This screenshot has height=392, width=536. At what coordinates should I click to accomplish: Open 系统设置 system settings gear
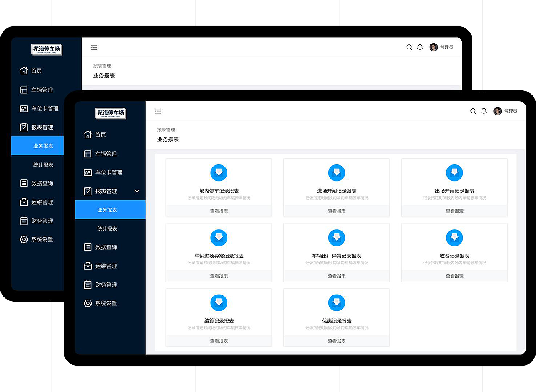click(x=87, y=303)
